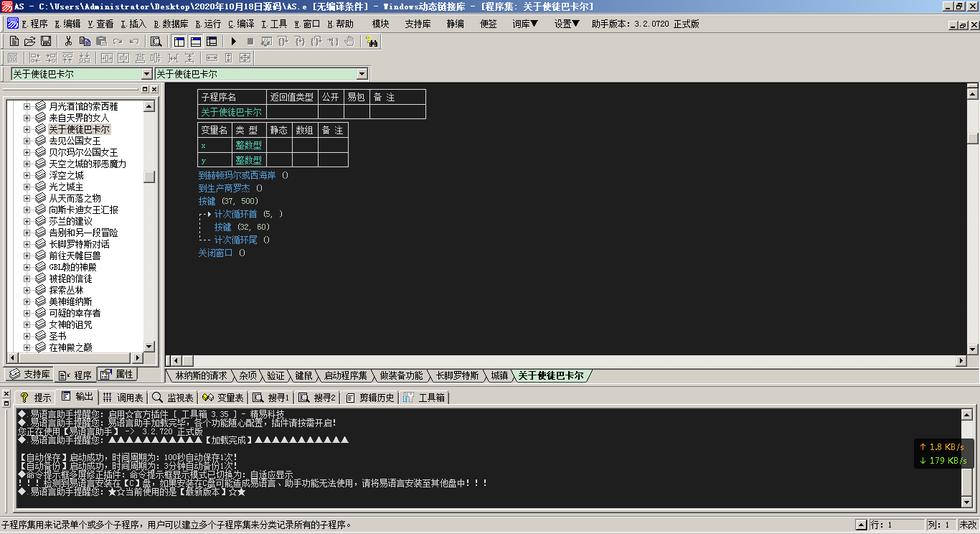Select the 到生产商罗杰 () code line
Image resolution: width=980 pixels, height=534 pixels.
tap(230, 188)
